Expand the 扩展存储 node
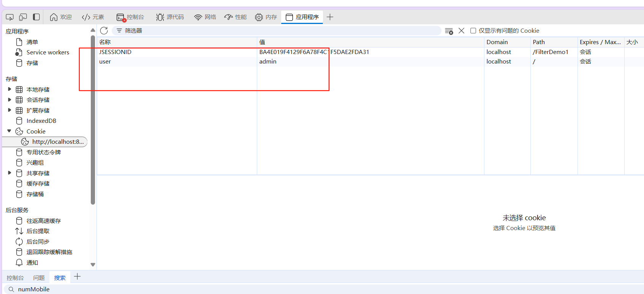This screenshot has height=294, width=644. tap(9, 110)
